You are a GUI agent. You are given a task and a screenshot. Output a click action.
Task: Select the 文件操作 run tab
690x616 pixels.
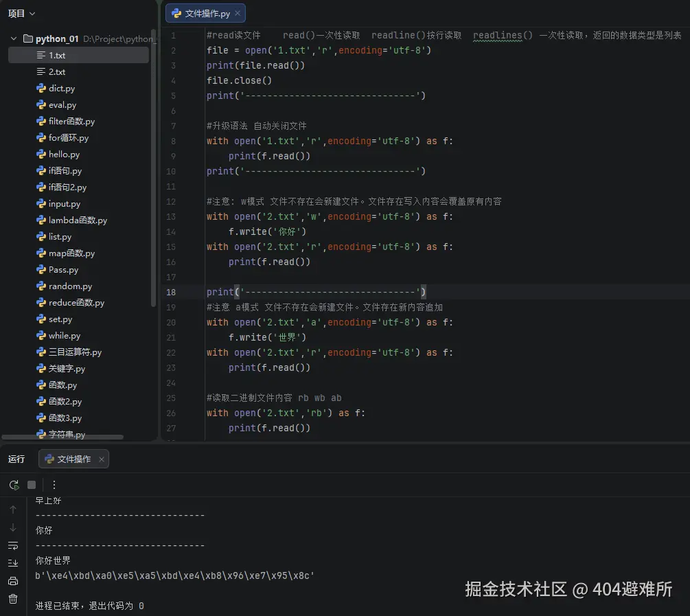coord(74,459)
